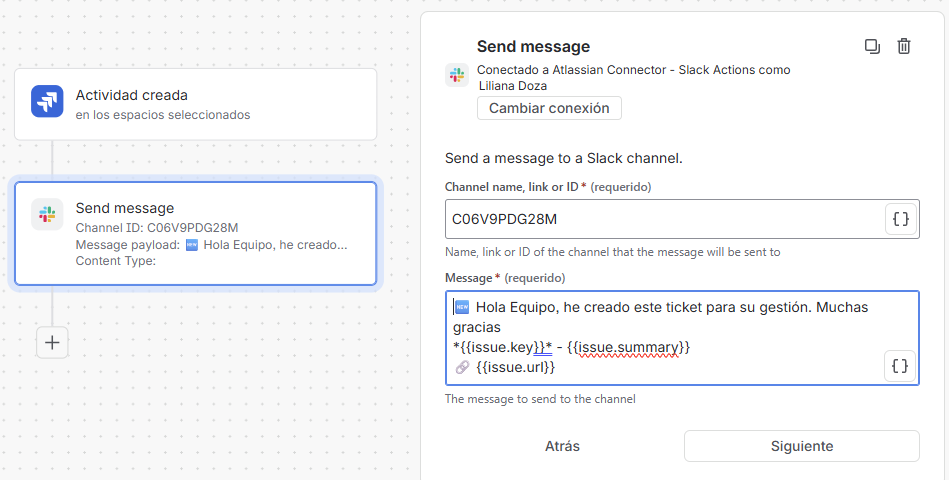Image resolution: width=949 pixels, height=480 pixels.
Task: Click 'Send a message to a Slack channel.' description
Action: tap(563, 159)
